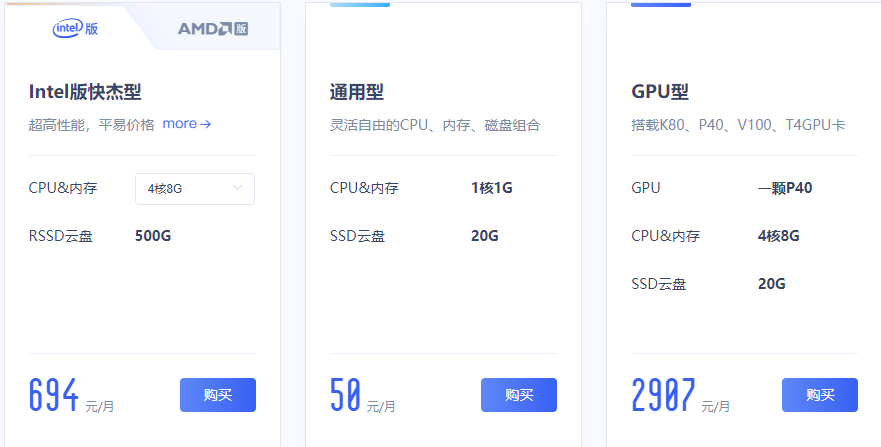
Task: Click the 500G RSSD云盘 value
Action: coord(153,236)
